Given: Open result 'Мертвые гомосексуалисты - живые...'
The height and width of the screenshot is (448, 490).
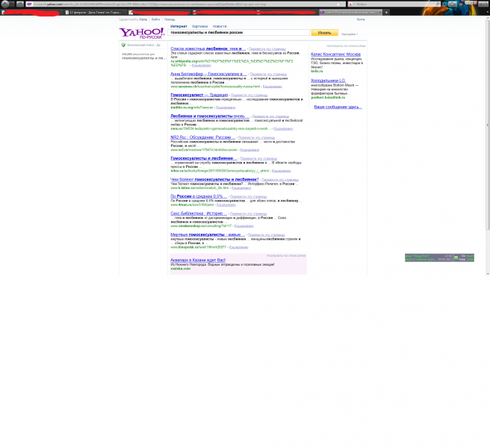Looking at the screenshot, I should [x=208, y=234].
